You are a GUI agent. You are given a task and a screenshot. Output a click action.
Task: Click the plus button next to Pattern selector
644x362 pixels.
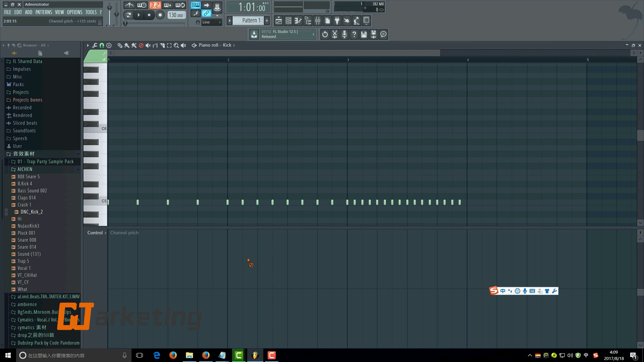click(x=266, y=20)
